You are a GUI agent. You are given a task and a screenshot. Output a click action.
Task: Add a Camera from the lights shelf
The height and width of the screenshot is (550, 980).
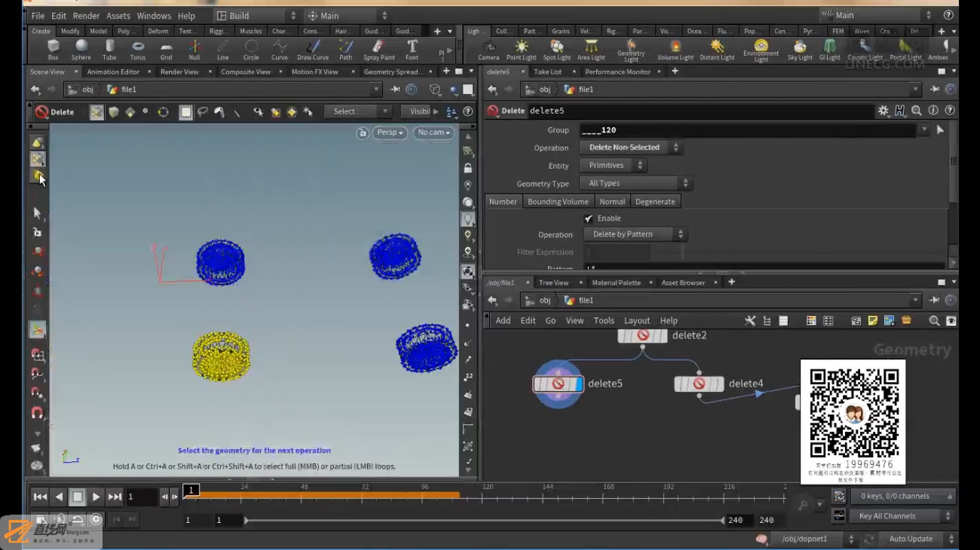(x=488, y=50)
